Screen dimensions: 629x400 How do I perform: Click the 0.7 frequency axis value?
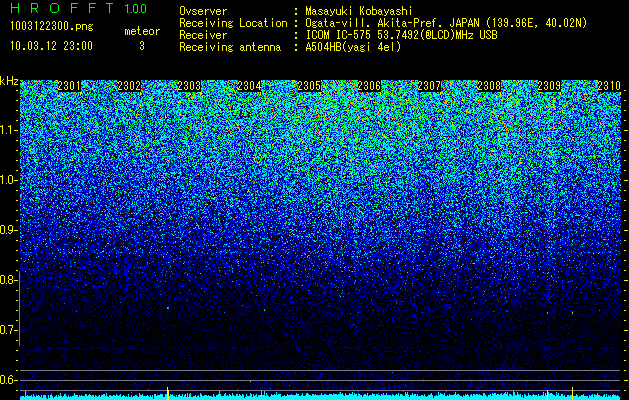(8, 330)
